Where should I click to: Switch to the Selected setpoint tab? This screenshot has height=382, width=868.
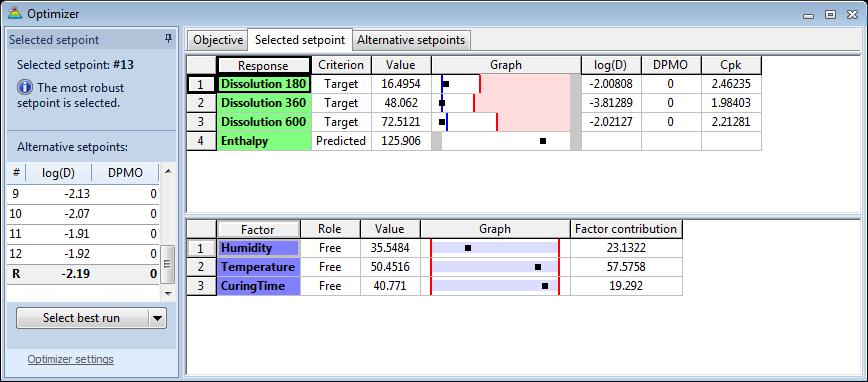coord(300,40)
